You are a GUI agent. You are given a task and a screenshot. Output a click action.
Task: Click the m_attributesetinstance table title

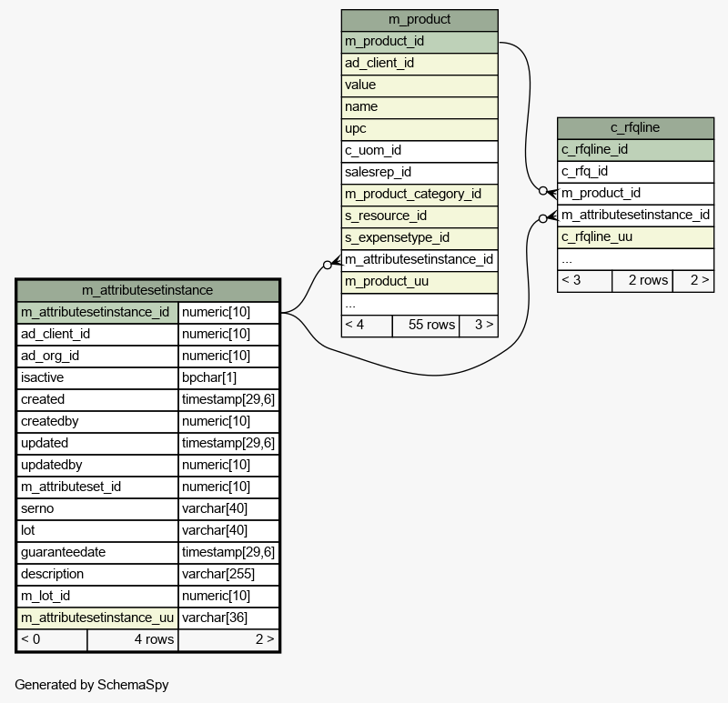(147, 290)
